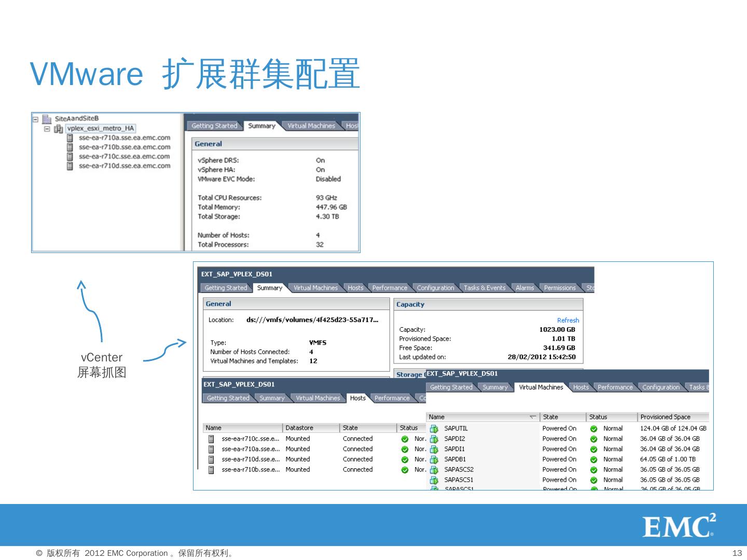
Task: Click the Getting Started tab
Action: point(226,288)
